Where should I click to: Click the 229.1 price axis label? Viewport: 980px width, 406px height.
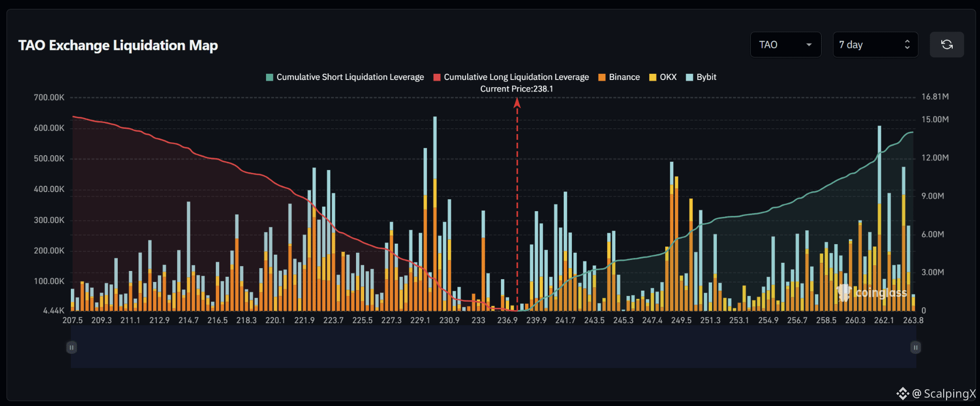[x=420, y=320]
